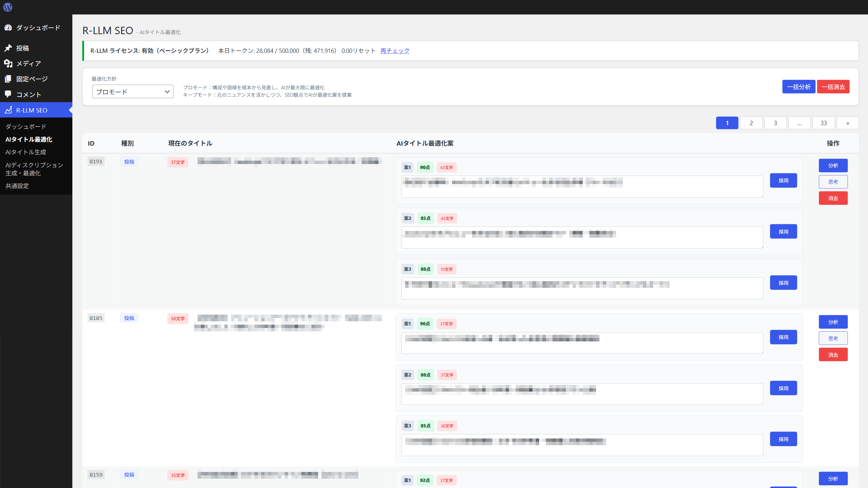The height and width of the screenshot is (488, 868).
Task: Adopt 案1 (43文字) for post 8191
Action: click(x=783, y=180)
